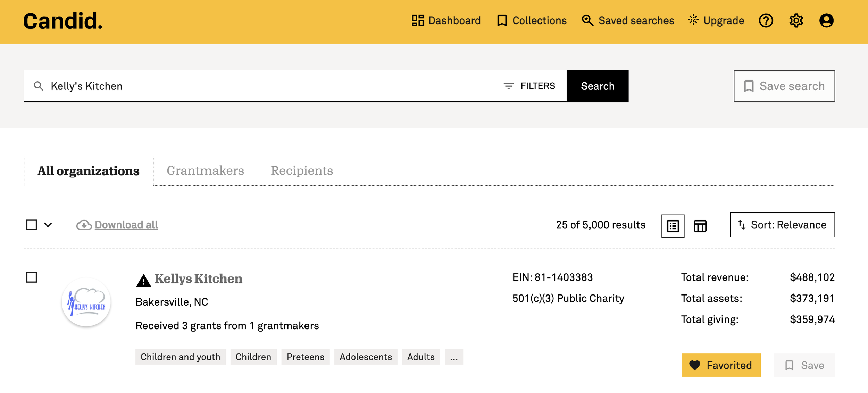Switch to table view layout icon
This screenshot has height=393, width=868.
(700, 226)
